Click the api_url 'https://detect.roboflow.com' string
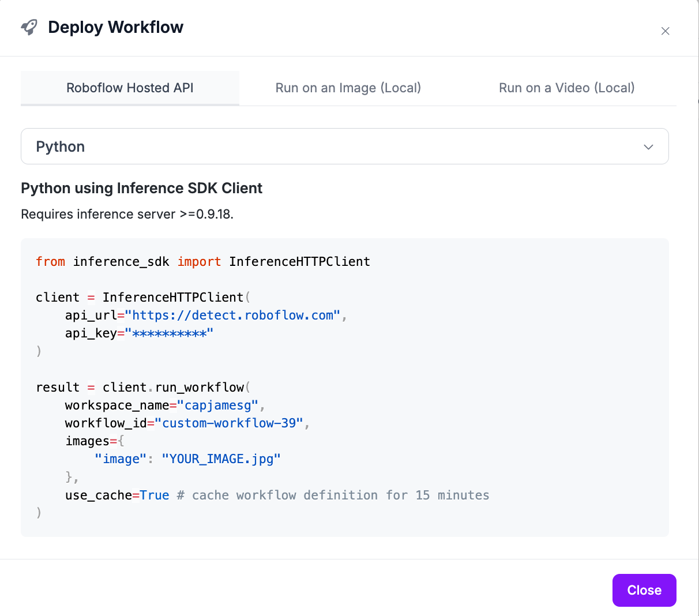Image resolution: width=699 pixels, height=616 pixels. click(x=233, y=315)
